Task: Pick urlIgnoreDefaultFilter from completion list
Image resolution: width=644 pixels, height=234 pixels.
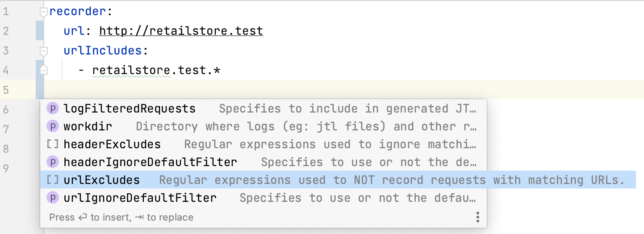Action: [263, 197]
